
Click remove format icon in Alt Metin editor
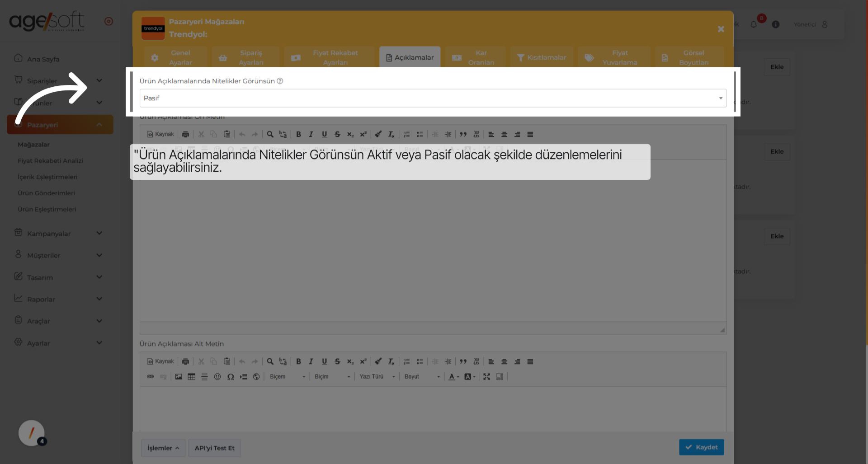click(392, 361)
